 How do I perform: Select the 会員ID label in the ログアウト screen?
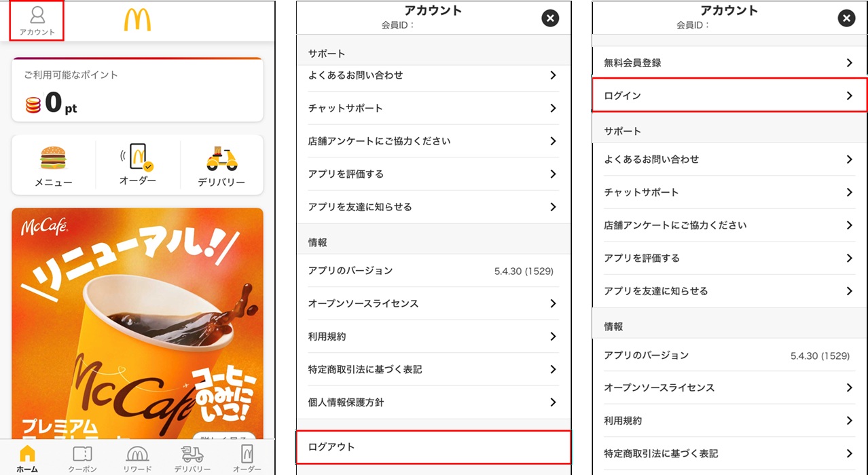tap(398, 25)
